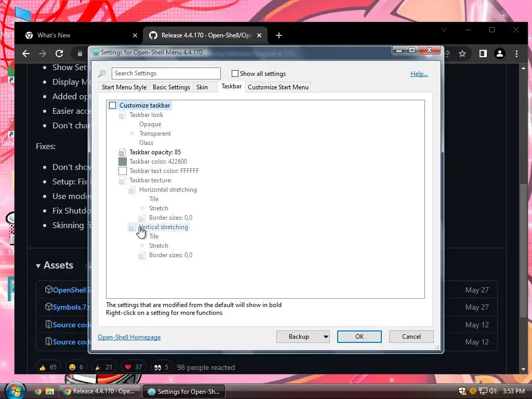This screenshot has width=532, height=399.
Task: Select Stretch under Horizontal stretching
Action: point(158,208)
